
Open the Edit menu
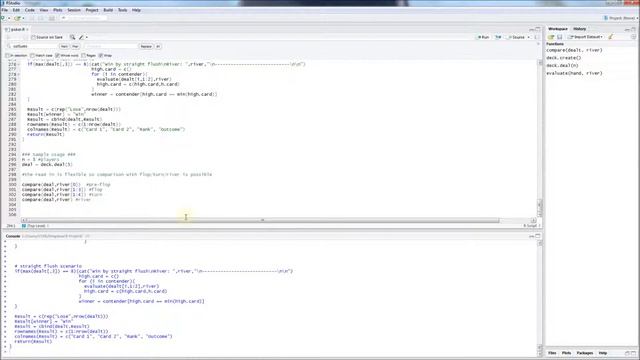pyautogui.click(x=16, y=10)
